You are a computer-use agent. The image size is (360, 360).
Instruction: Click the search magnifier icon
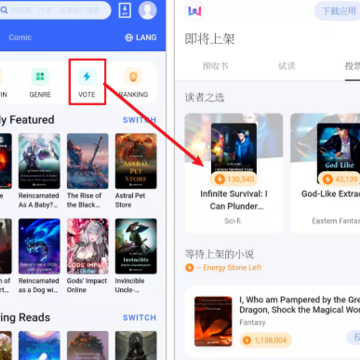point(4,10)
